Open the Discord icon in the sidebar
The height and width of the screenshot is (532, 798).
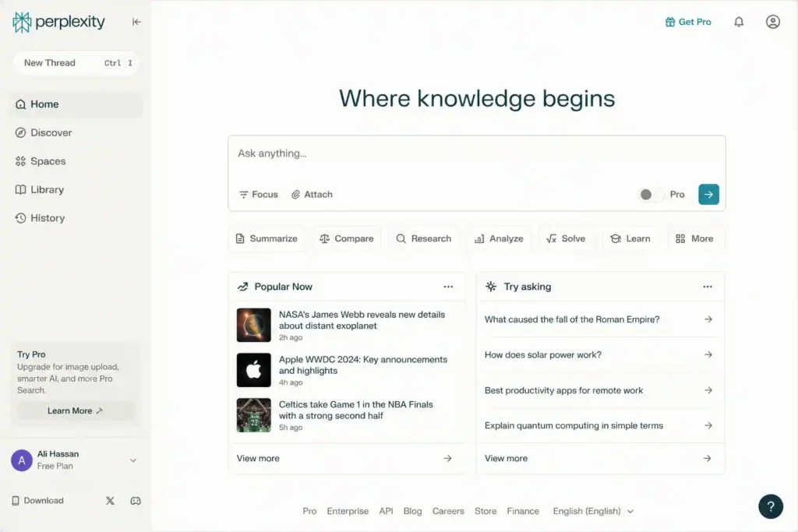tap(136, 501)
